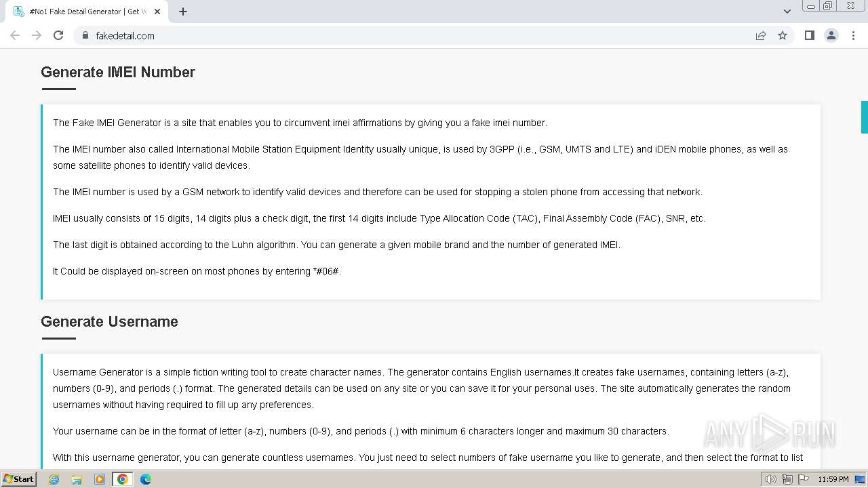Click the fakedetail.com address bar

click(x=407, y=35)
